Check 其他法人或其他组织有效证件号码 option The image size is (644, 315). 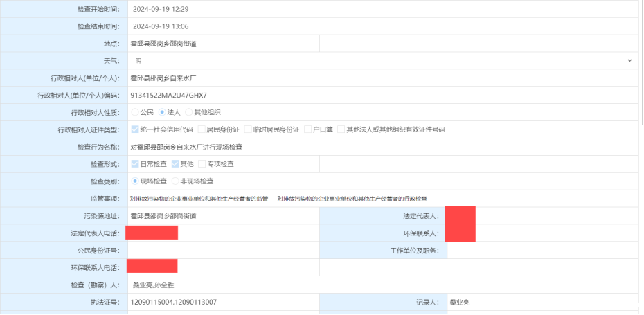341,129
